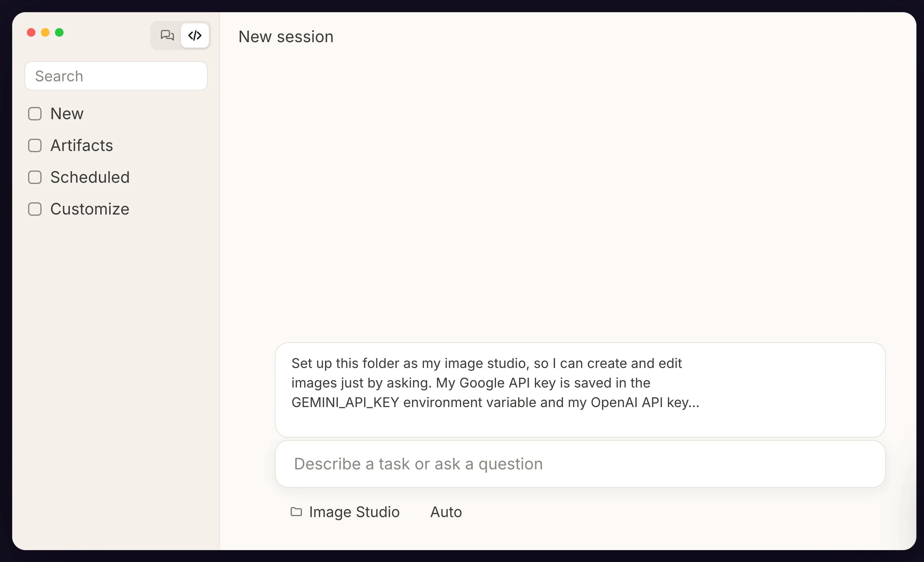Focus the Search field

116,76
